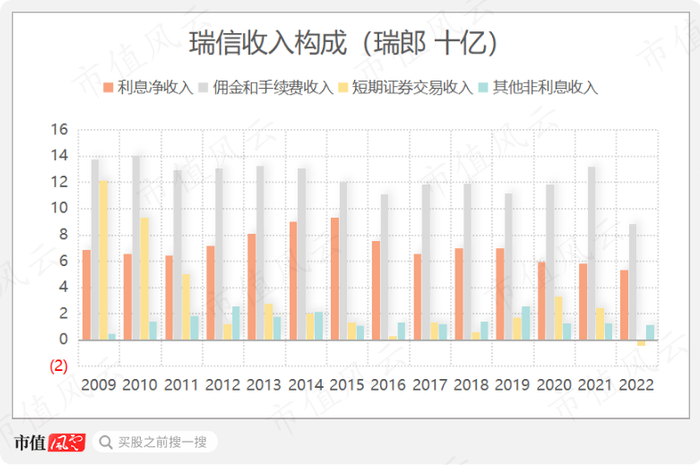Image resolution: width=700 pixels, height=465 pixels.
Task: Click the 8 y-axis label
Action: tap(63, 235)
